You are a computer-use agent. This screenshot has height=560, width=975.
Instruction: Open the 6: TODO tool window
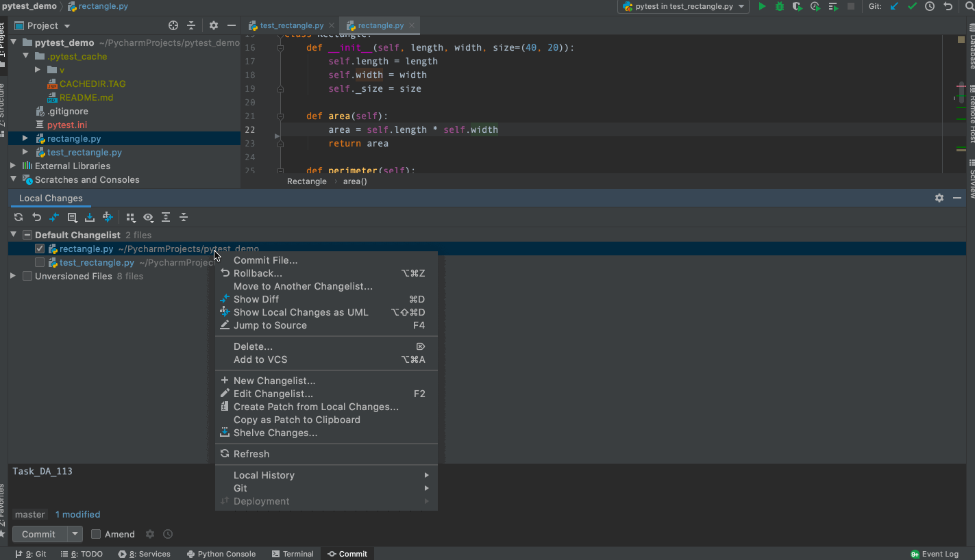click(x=82, y=554)
